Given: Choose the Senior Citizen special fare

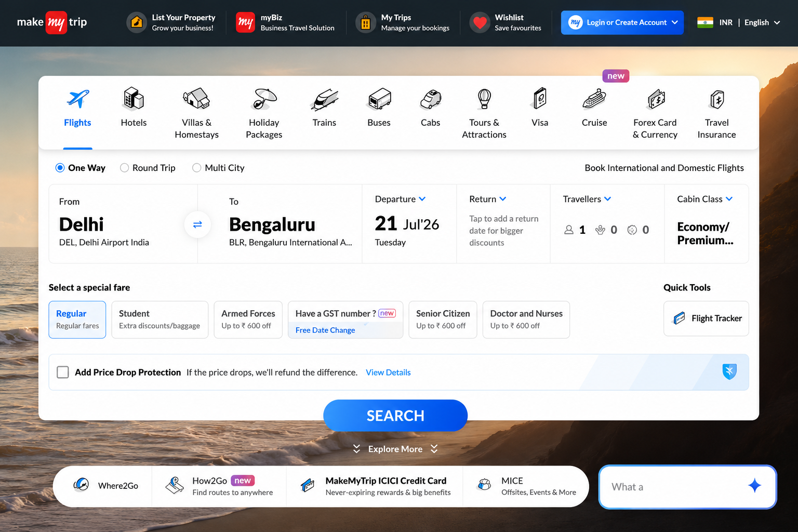Looking at the screenshot, I should click(x=443, y=320).
